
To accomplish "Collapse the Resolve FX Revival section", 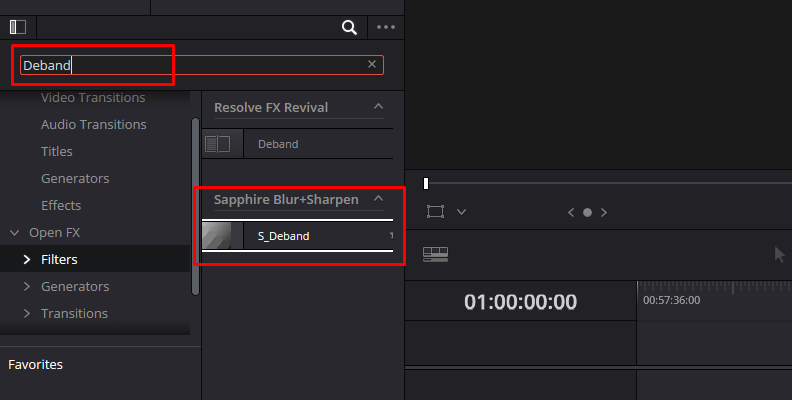I will (378, 107).
